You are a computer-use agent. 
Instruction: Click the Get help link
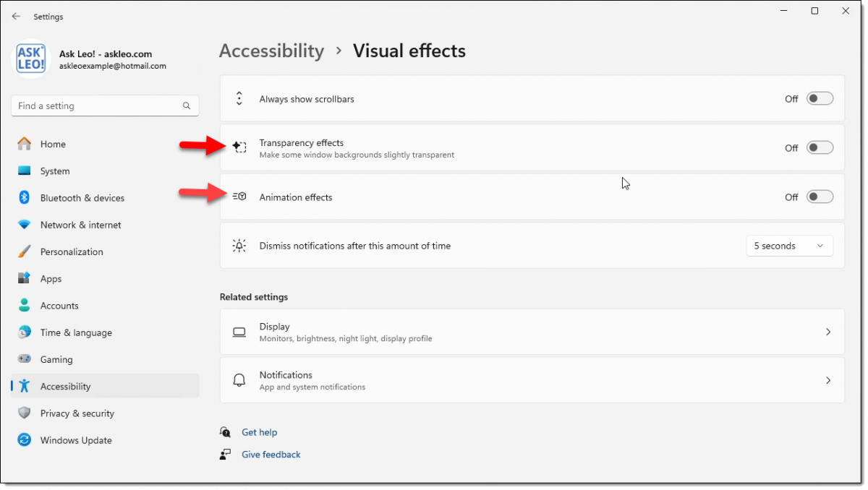click(x=259, y=432)
